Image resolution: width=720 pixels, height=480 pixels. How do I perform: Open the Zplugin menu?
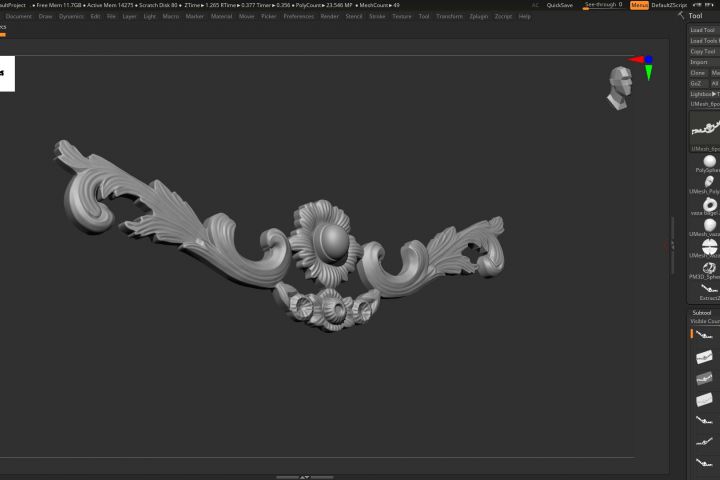tap(478, 16)
